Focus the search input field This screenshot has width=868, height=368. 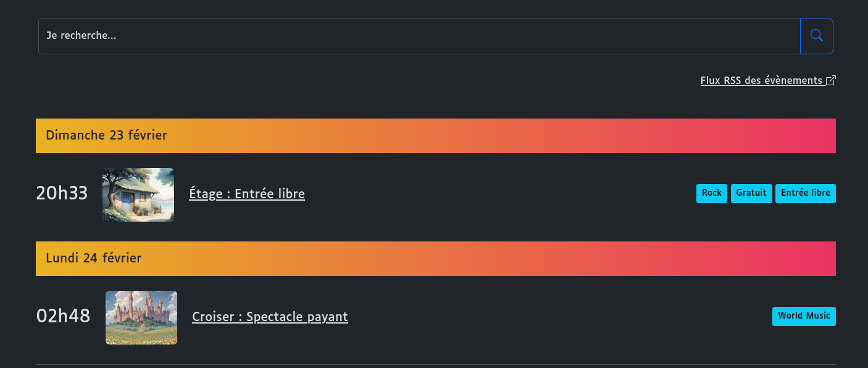click(419, 36)
